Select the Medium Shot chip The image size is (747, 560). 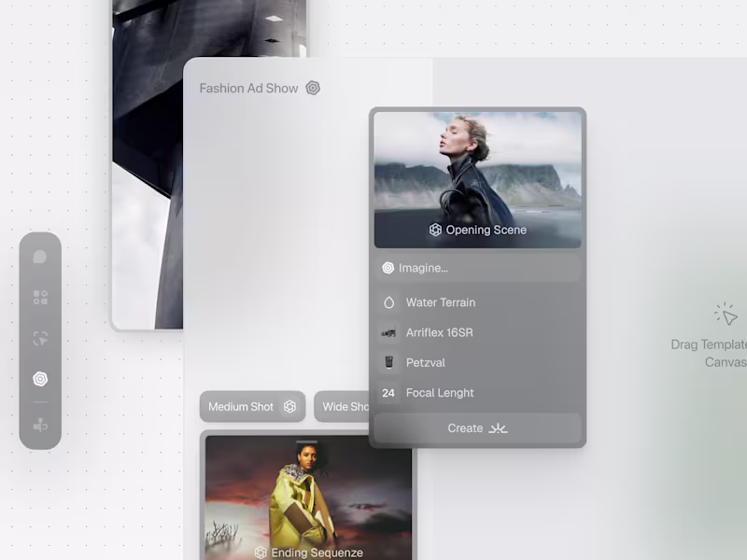(x=252, y=406)
